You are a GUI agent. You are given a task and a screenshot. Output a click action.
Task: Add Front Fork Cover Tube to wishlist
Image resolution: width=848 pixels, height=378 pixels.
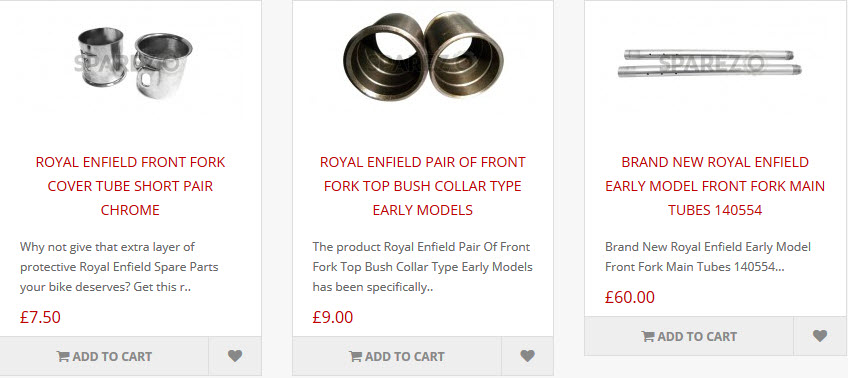pyautogui.click(x=235, y=356)
